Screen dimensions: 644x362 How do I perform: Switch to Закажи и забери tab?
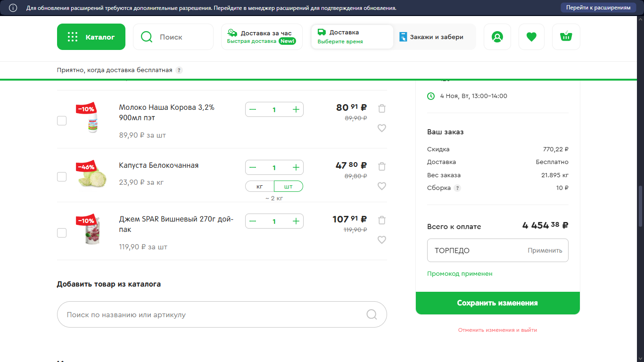point(431,37)
